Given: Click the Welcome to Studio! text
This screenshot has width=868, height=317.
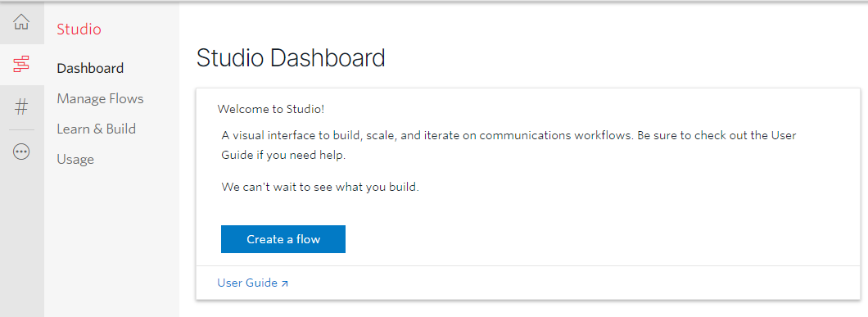Looking at the screenshot, I should pos(271,109).
